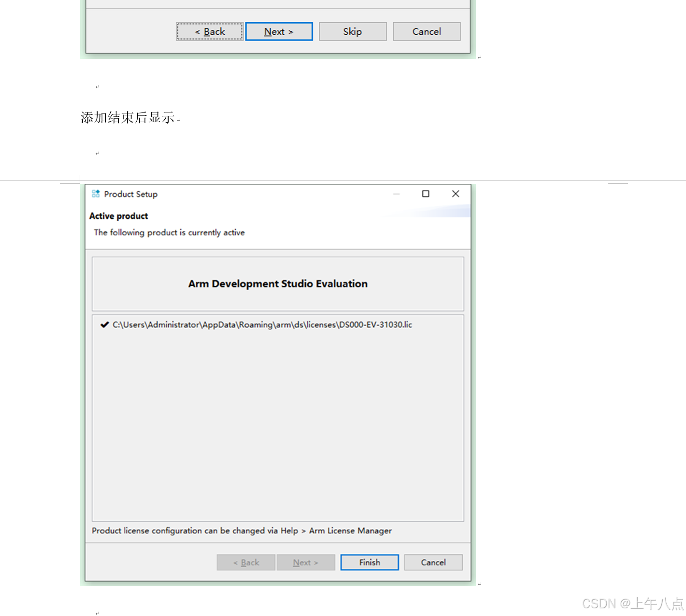Click the disabled Next button in Product Setup

[x=306, y=562]
